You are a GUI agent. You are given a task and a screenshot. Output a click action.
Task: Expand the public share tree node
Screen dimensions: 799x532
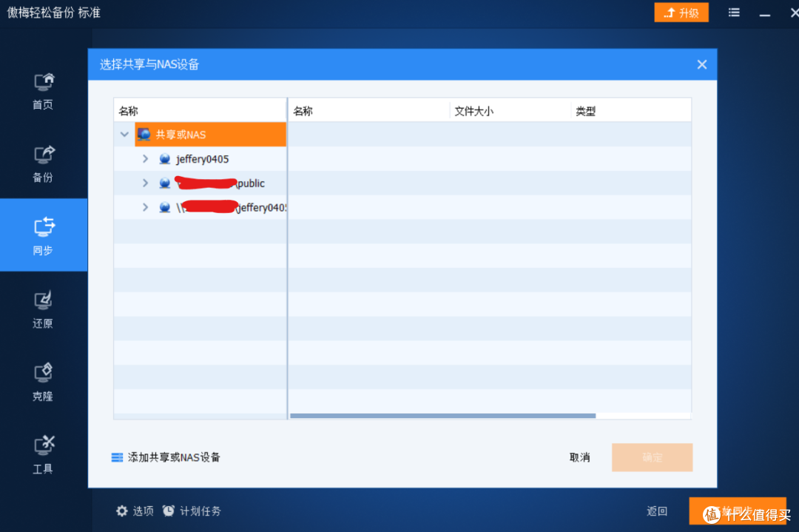(x=145, y=183)
